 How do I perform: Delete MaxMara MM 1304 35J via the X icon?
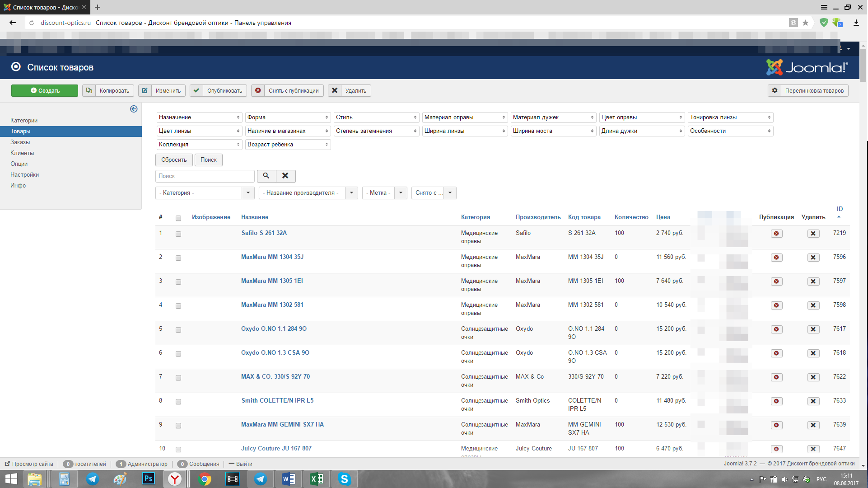(x=813, y=258)
